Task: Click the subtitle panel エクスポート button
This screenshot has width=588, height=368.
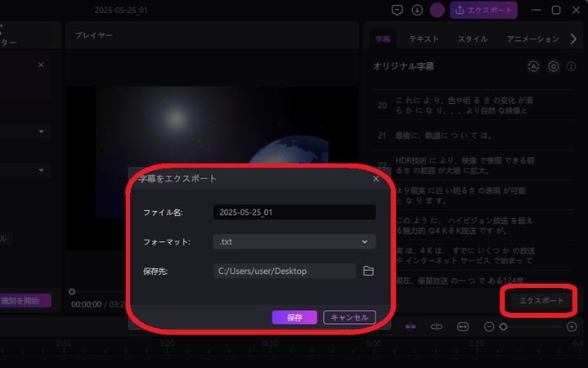Action: [541, 300]
